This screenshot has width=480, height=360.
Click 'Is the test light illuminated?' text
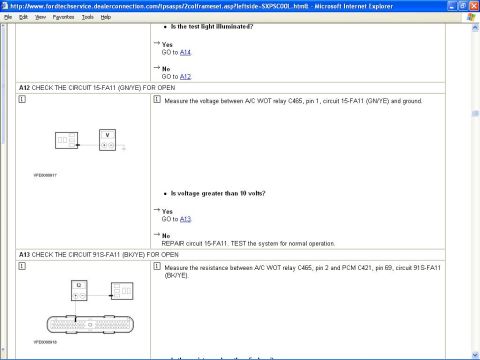212,27
